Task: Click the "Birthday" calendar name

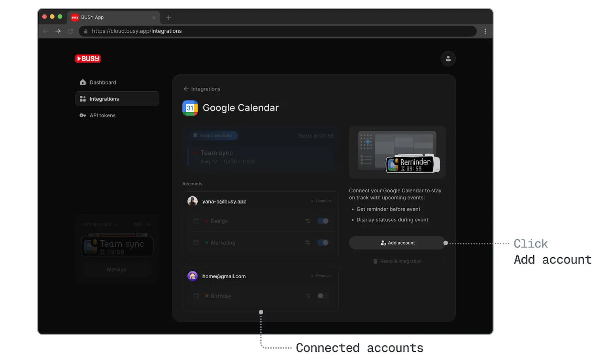Action: (x=221, y=296)
